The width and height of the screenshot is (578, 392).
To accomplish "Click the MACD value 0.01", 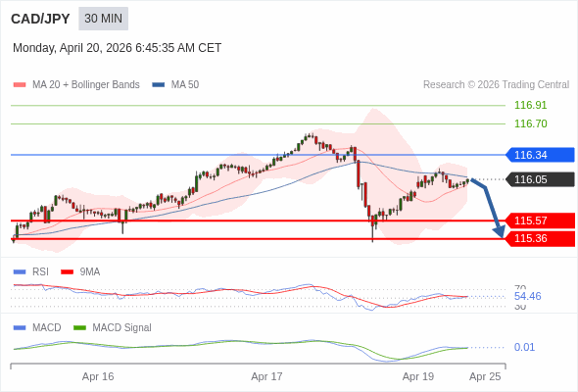I will pos(524,347).
